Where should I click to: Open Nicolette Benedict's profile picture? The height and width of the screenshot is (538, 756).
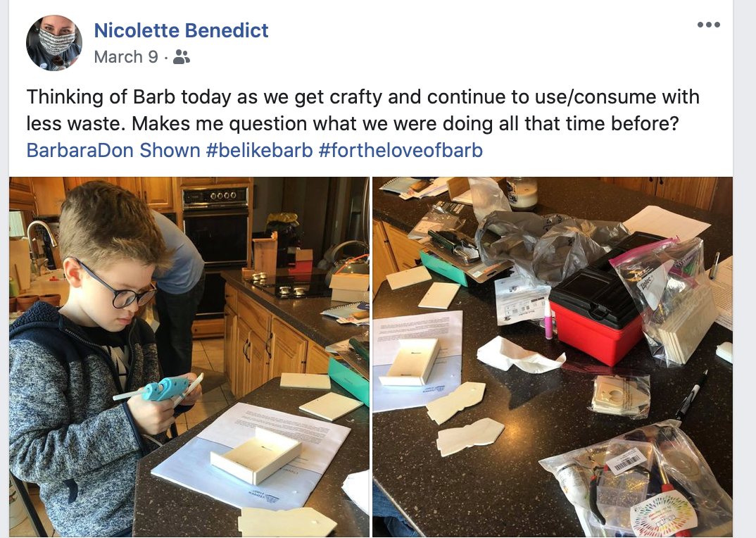click(54, 43)
